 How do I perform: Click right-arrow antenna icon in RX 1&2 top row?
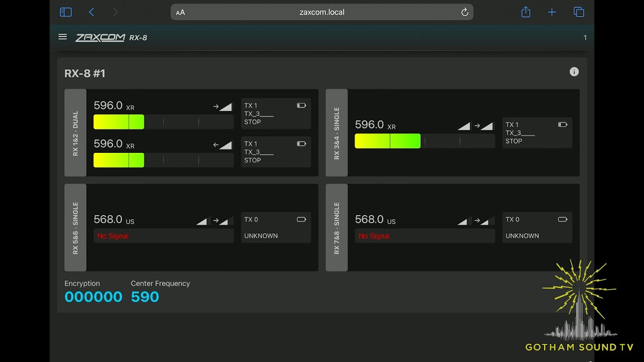[222, 107]
